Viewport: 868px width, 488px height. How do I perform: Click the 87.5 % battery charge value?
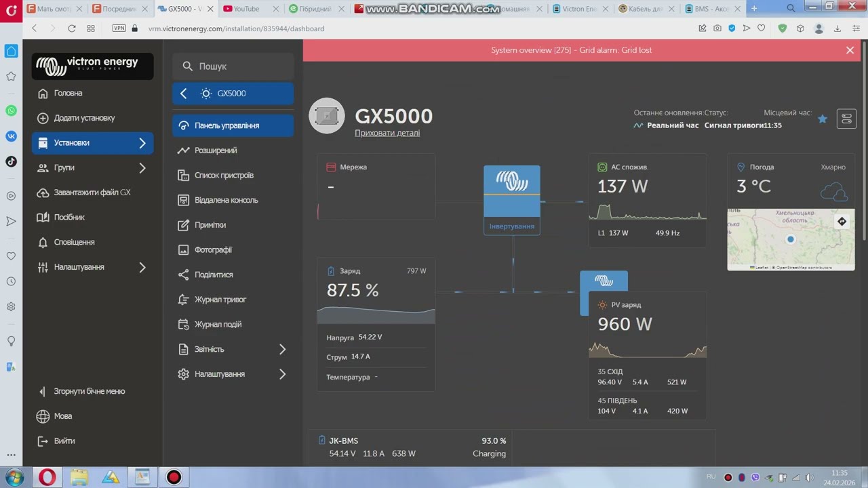353,291
